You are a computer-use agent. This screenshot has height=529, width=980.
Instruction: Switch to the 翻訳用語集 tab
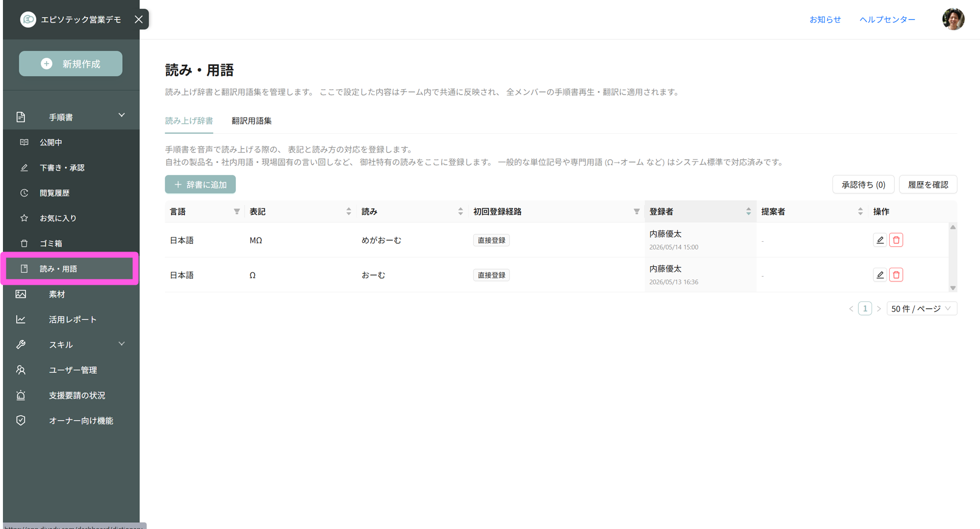[x=252, y=121]
